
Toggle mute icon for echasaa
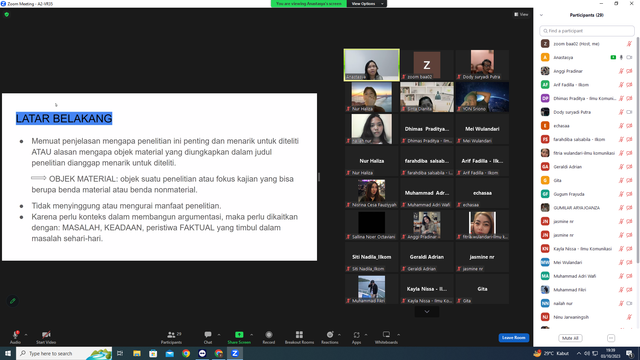[x=621, y=126]
